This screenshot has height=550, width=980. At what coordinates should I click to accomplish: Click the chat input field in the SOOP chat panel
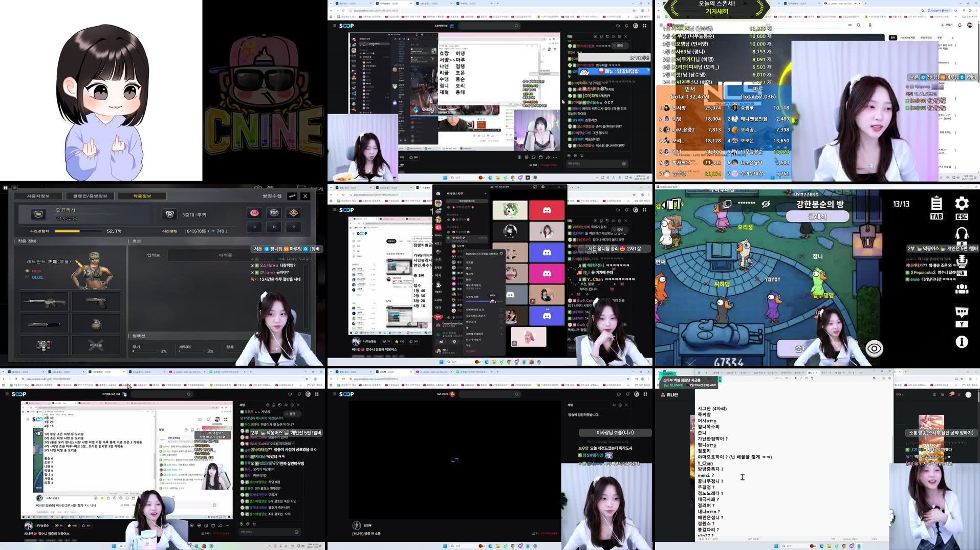594,163
